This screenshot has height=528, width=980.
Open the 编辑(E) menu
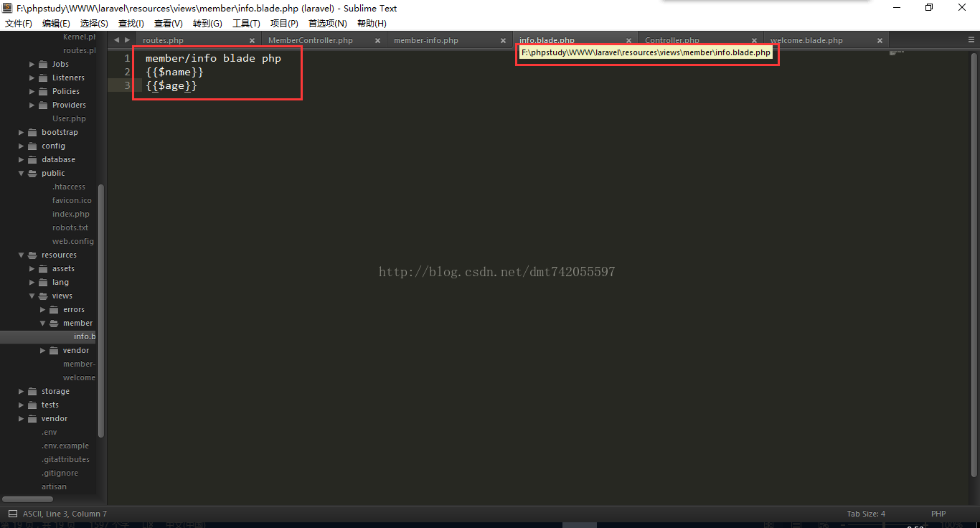(56, 23)
